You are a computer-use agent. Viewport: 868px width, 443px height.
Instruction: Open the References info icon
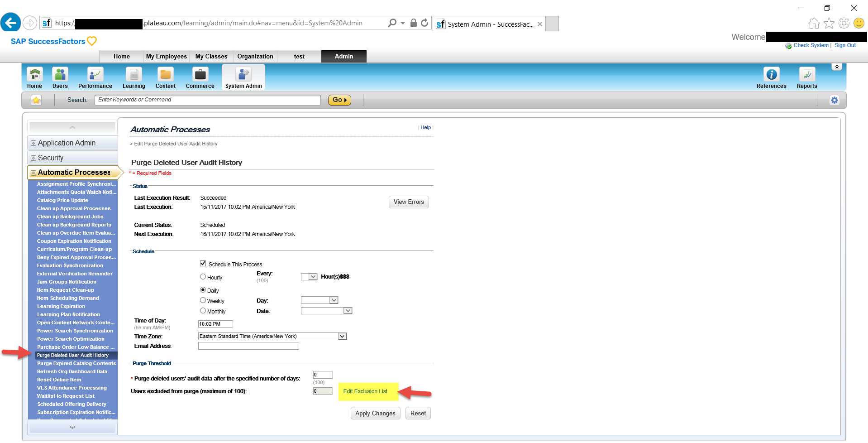pyautogui.click(x=771, y=78)
